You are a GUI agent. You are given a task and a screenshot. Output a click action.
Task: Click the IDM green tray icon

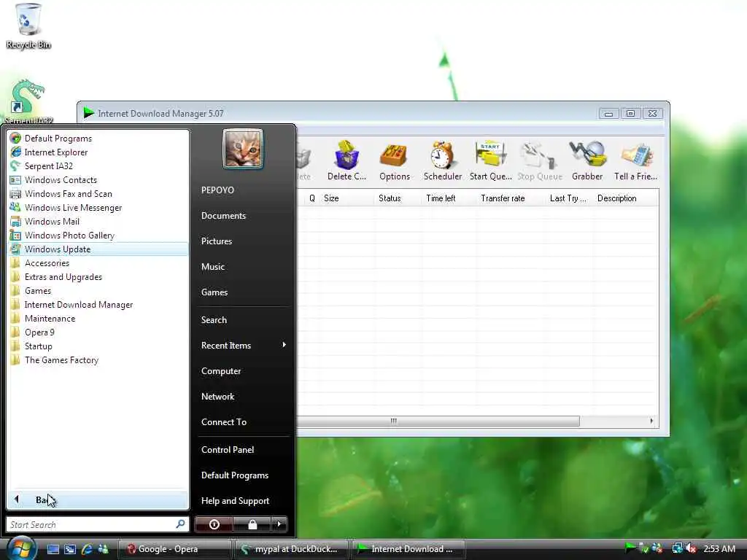[630, 548]
